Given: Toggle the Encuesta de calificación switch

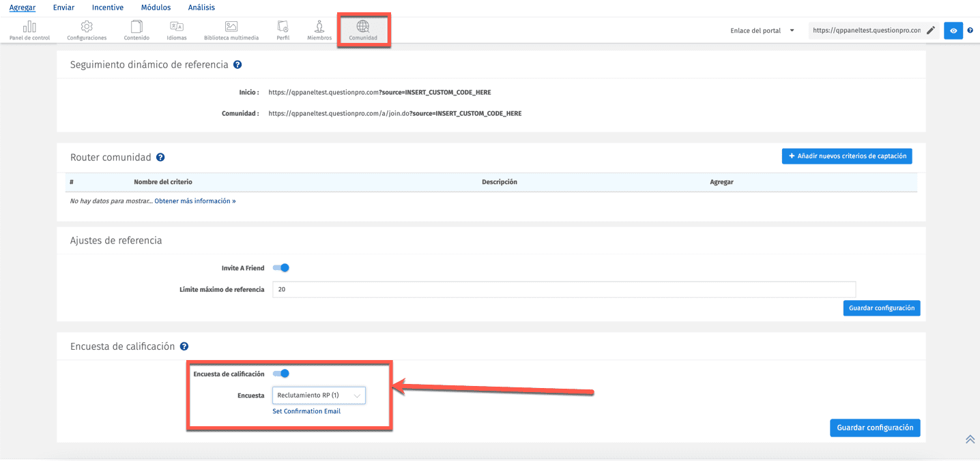Looking at the screenshot, I should tap(281, 374).
